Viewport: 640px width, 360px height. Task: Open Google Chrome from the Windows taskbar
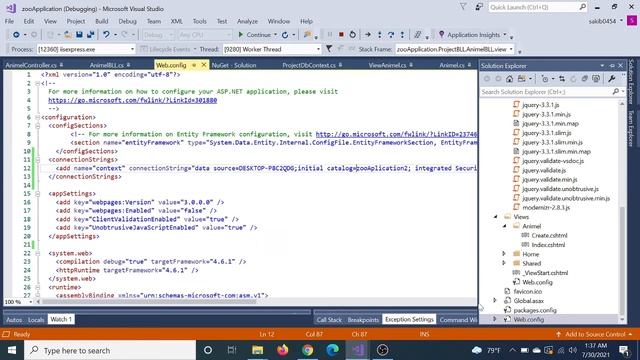click(308, 350)
